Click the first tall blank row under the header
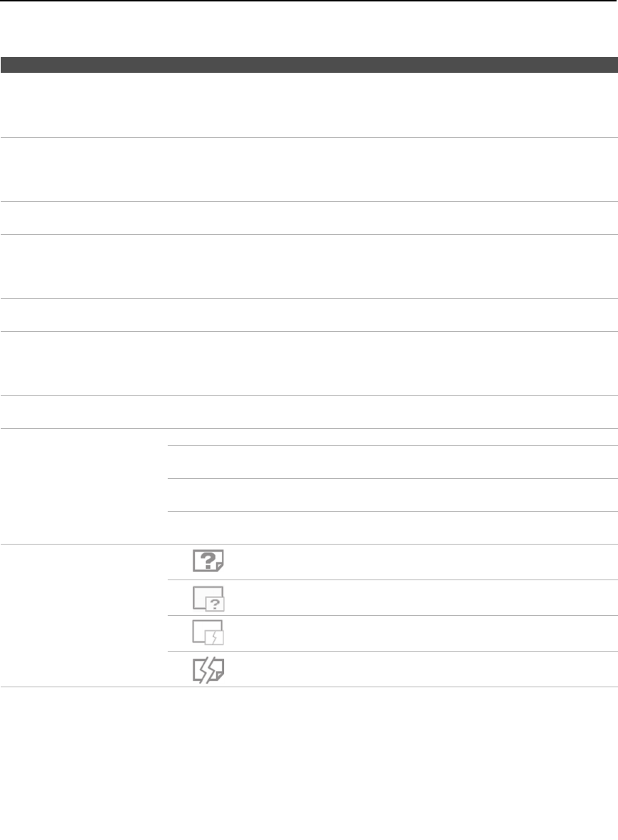The height and width of the screenshot is (840, 618). [309, 105]
